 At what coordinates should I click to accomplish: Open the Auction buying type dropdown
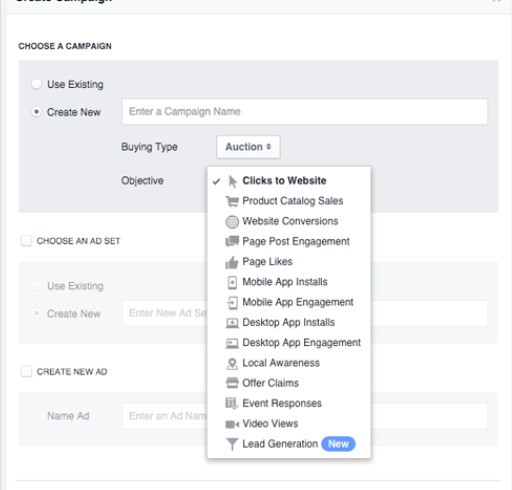[248, 147]
